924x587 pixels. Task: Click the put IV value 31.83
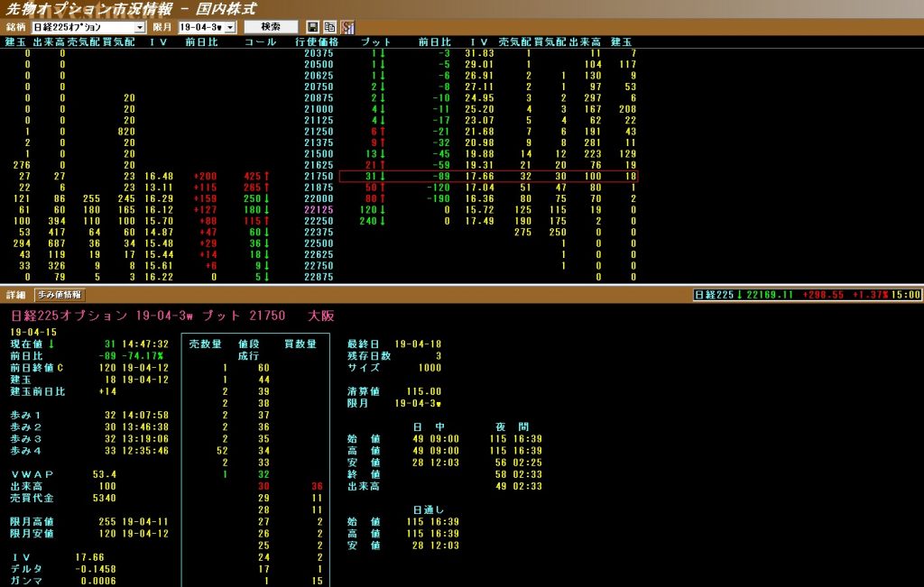click(x=479, y=53)
